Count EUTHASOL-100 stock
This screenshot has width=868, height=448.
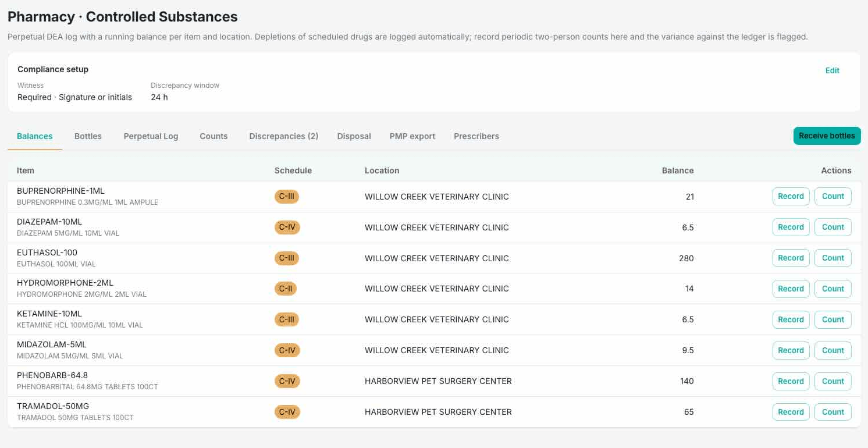pos(833,258)
